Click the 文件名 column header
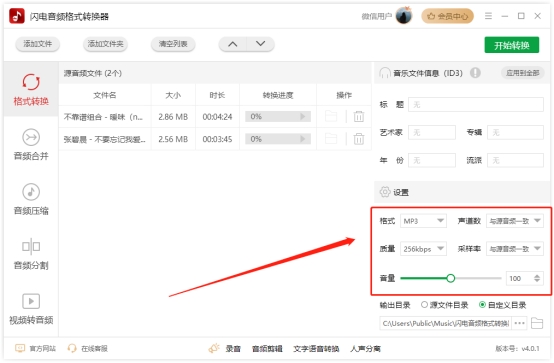 tap(105, 95)
